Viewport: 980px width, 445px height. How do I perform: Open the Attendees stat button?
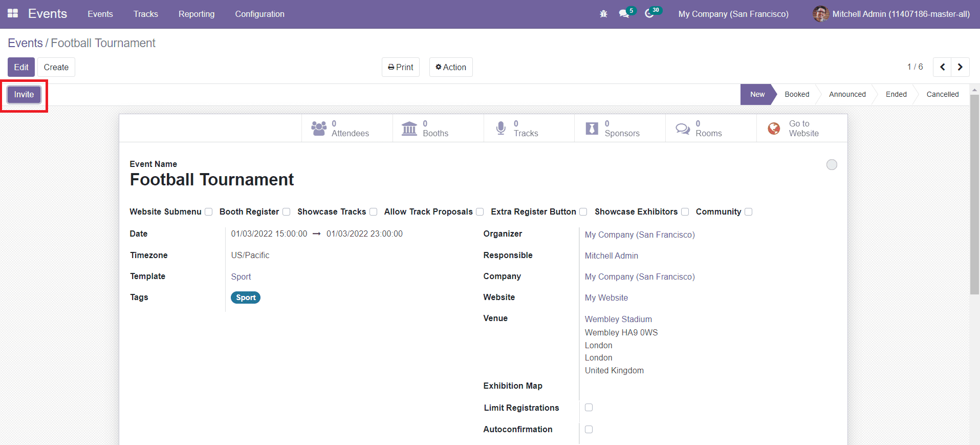click(347, 128)
